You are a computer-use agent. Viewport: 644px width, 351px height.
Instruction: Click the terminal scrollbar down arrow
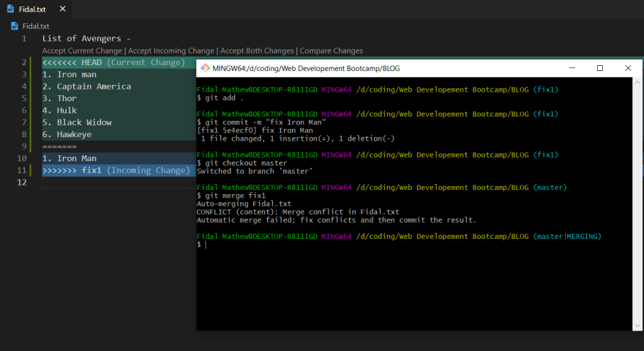pos(637,326)
